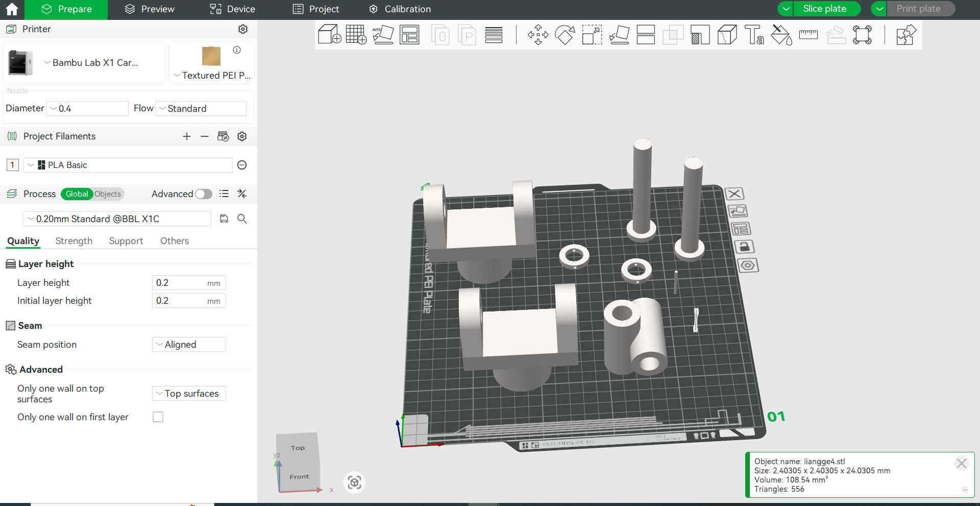
Task: Click the Slice plate button
Action: (x=824, y=9)
